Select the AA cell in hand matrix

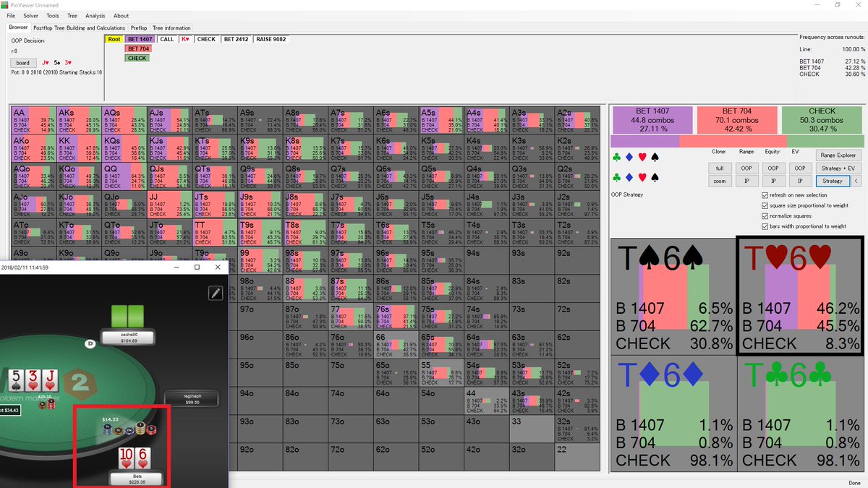pos(33,119)
